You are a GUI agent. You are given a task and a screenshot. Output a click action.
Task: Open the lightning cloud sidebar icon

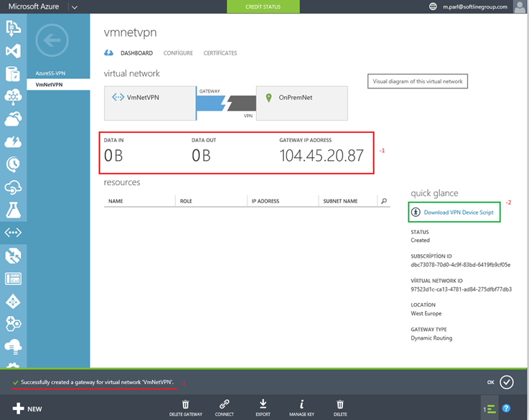[13, 142]
